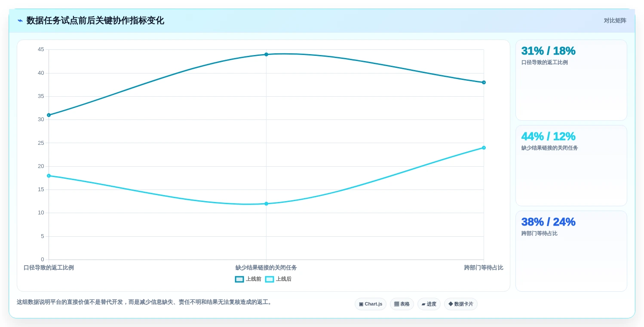
Task: Click the Chart.js chip
Action: (x=371, y=304)
